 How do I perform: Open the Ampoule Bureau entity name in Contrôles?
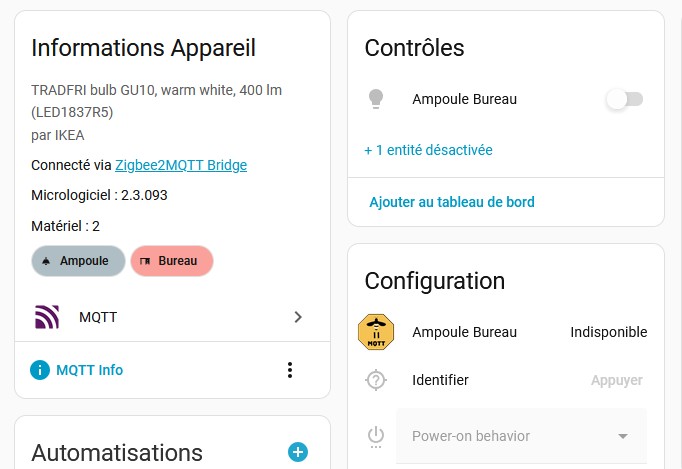464,99
